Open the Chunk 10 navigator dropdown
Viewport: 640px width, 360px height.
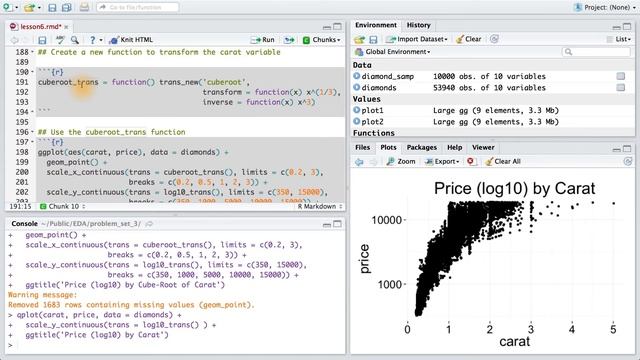[x=63, y=207]
